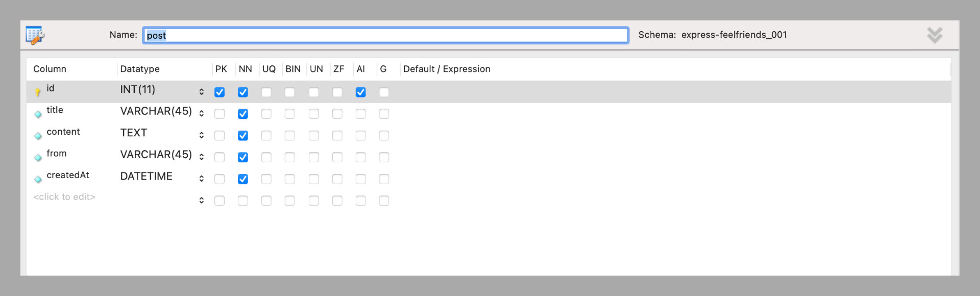This screenshot has height=296, width=980.
Task: Uncheck NN for the content column
Action: [x=243, y=136]
